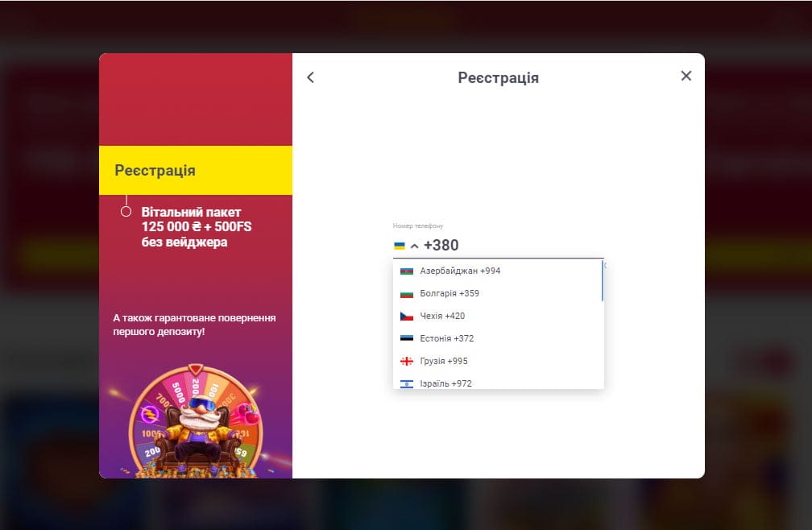Select the yellow Реєстрація step tab
The width and height of the screenshot is (812, 530).
(196, 171)
